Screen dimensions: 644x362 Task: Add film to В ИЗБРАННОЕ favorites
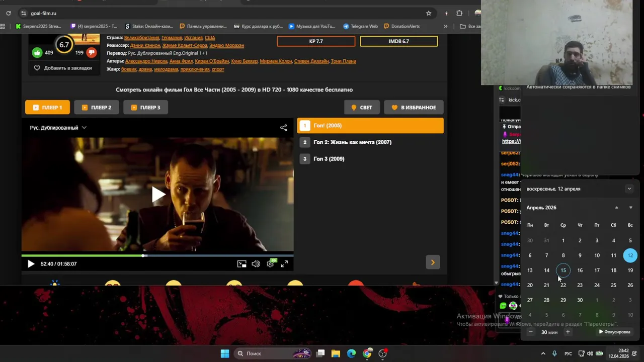414,107
